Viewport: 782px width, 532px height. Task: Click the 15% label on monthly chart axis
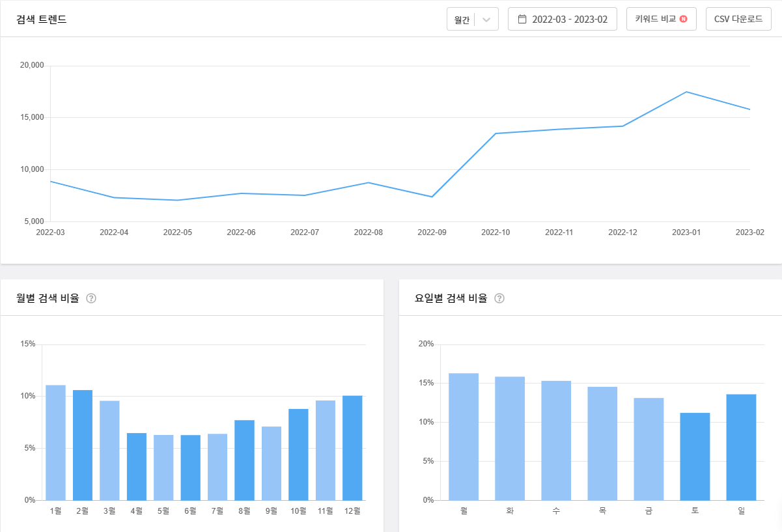(x=29, y=344)
